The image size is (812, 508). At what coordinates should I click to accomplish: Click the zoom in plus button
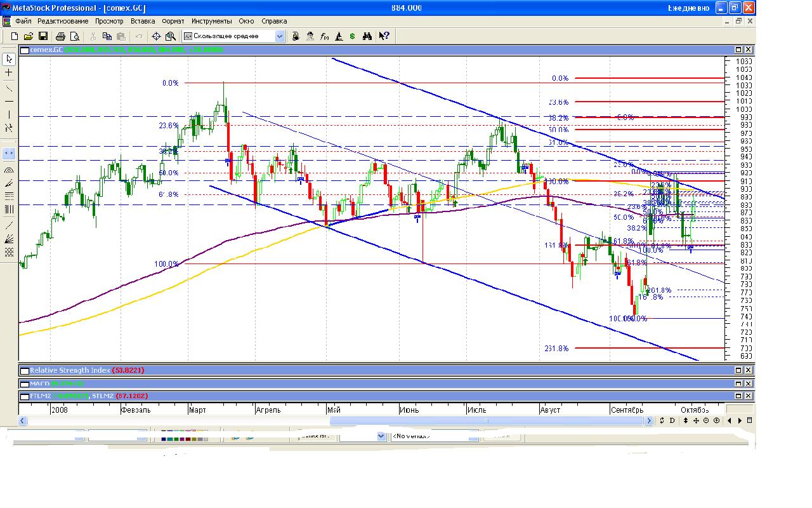click(717, 420)
